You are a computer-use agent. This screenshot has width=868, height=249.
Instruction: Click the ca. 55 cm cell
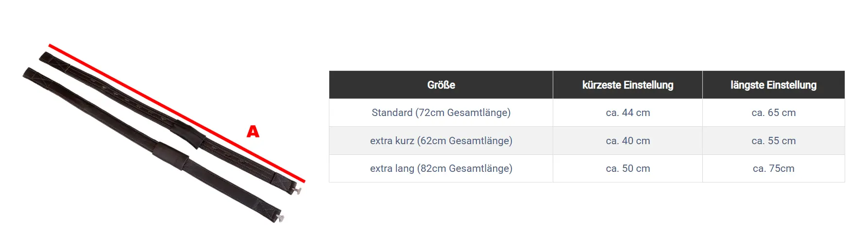coord(773,141)
